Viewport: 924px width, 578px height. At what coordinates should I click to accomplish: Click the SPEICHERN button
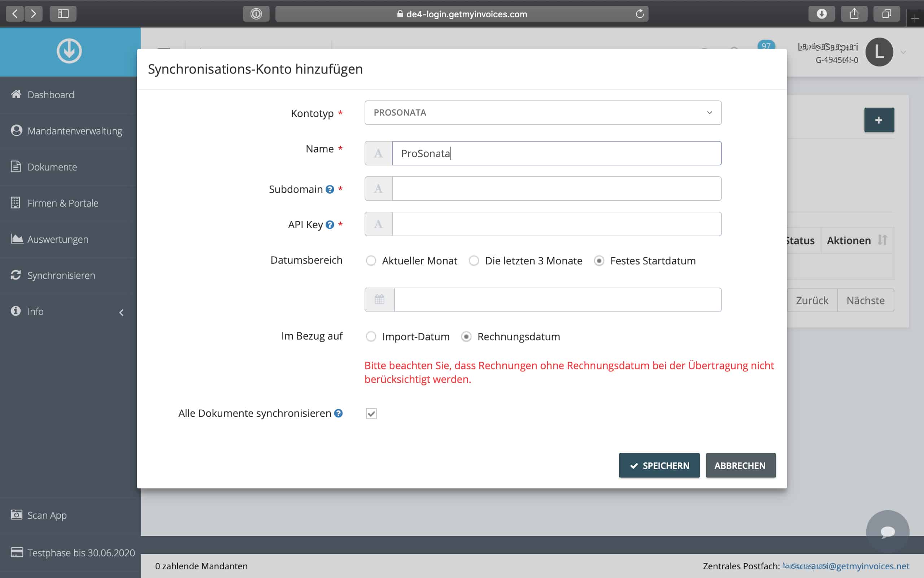click(x=659, y=465)
